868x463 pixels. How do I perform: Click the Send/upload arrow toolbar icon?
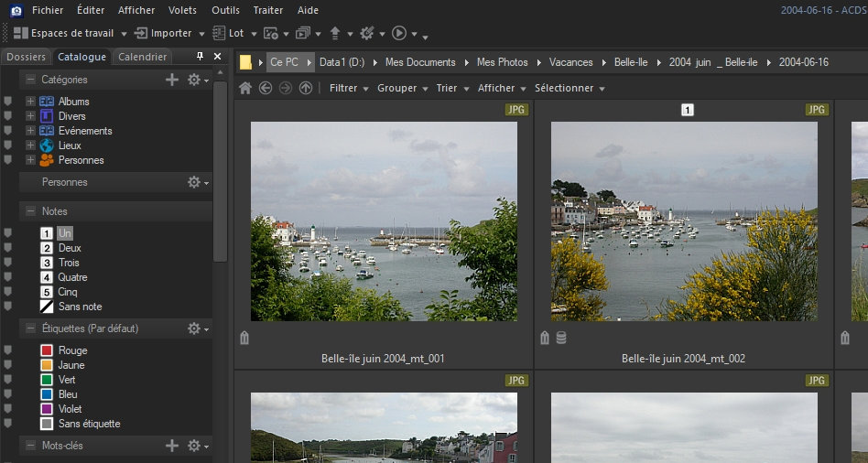pos(335,33)
